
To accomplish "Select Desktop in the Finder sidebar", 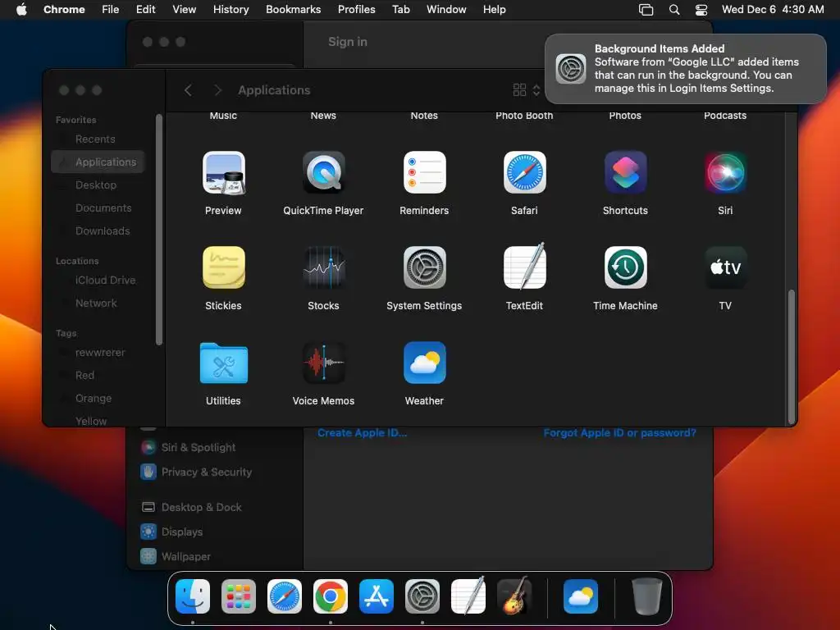I will coord(98,185).
